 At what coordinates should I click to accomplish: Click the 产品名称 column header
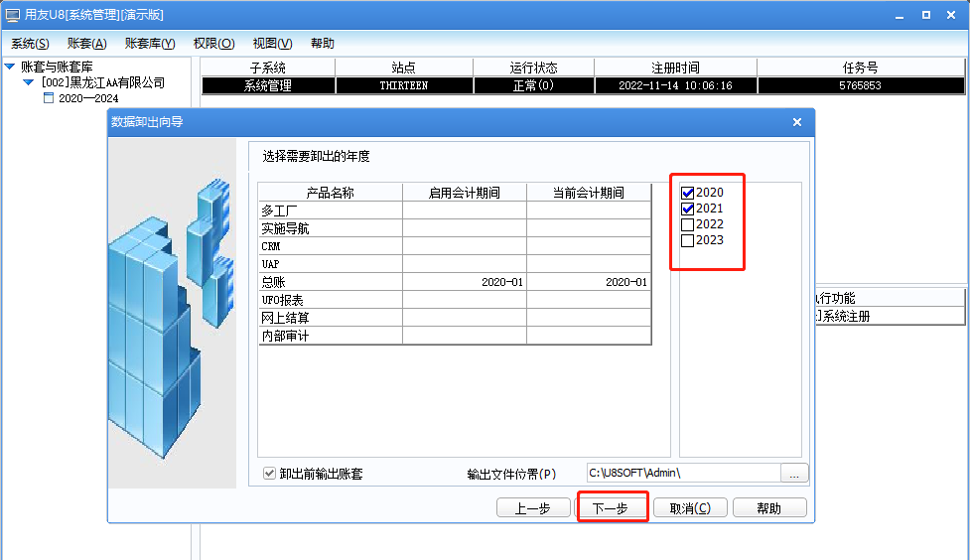pyautogui.click(x=331, y=193)
